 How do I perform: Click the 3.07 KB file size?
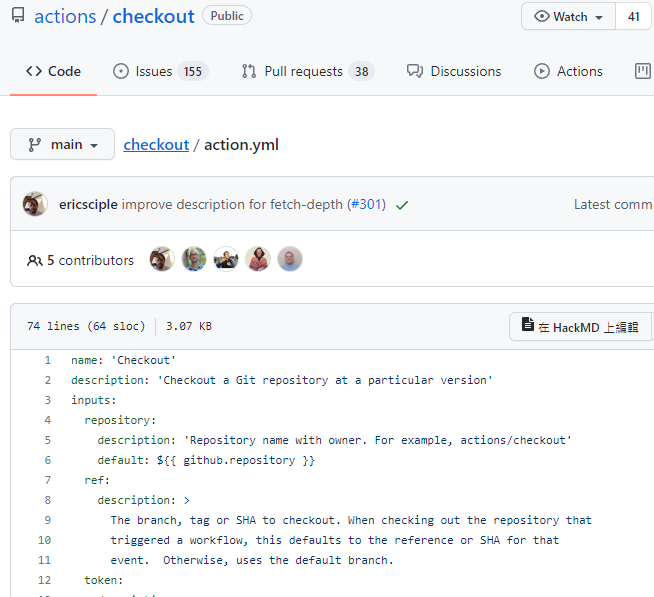pyautogui.click(x=189, y=326)
